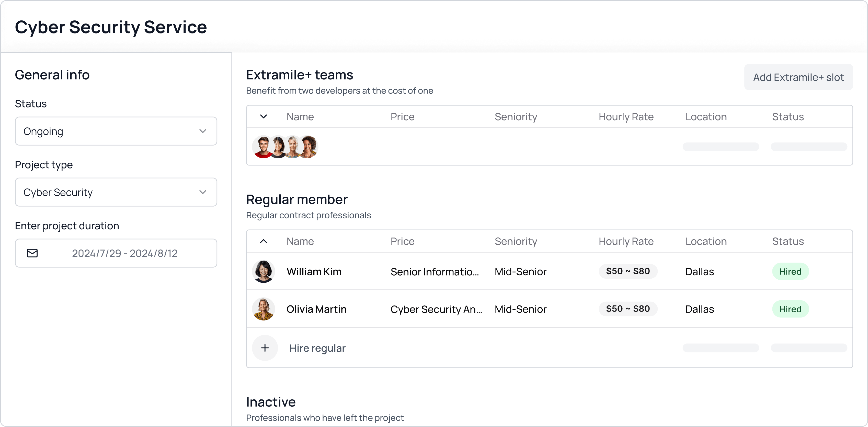The image size is (868, 427).
Task: Click Seniority header in Extramile+ teams table
Action: tap(516, 116)
